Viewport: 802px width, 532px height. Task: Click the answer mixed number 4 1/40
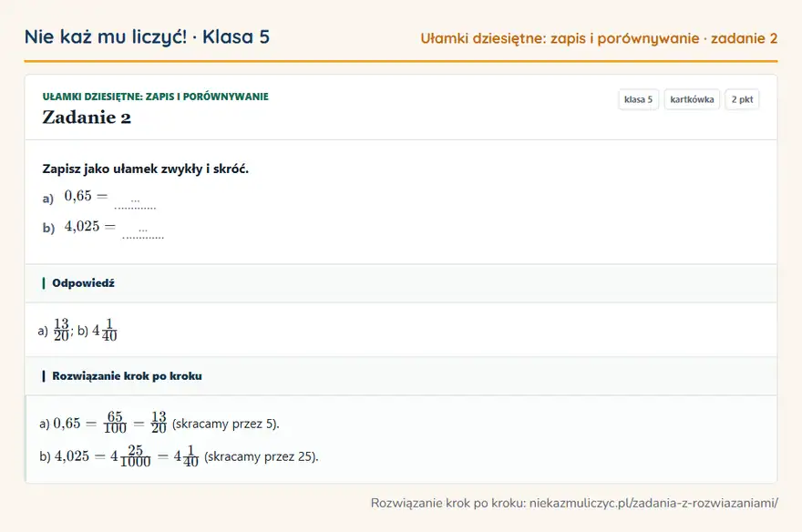(105, 330)
